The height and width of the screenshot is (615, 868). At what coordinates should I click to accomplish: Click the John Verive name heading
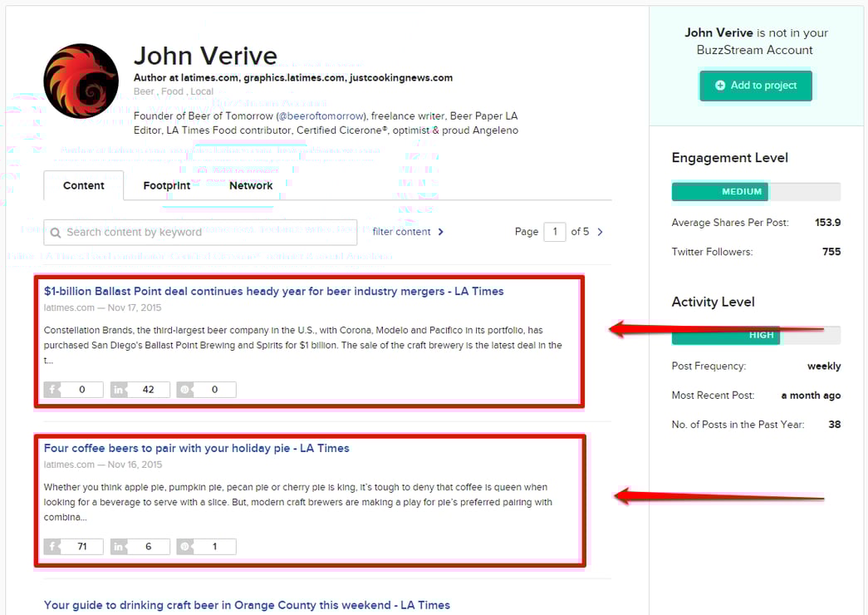tap(205, 56)
